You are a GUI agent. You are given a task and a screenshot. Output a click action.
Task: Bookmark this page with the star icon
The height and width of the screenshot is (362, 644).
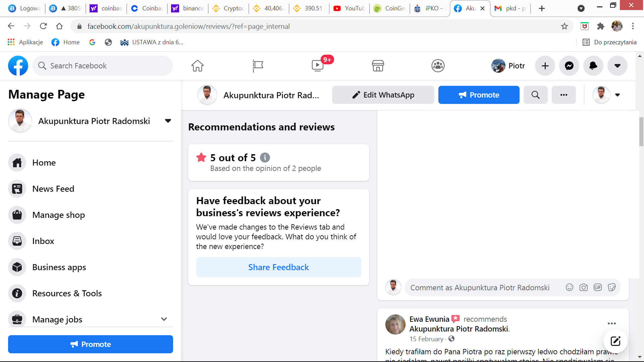tap(565, 26)
